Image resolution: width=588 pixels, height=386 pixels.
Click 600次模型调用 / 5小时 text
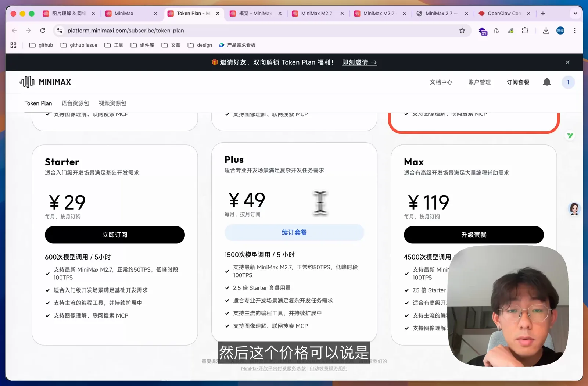(x=78, y=257)
